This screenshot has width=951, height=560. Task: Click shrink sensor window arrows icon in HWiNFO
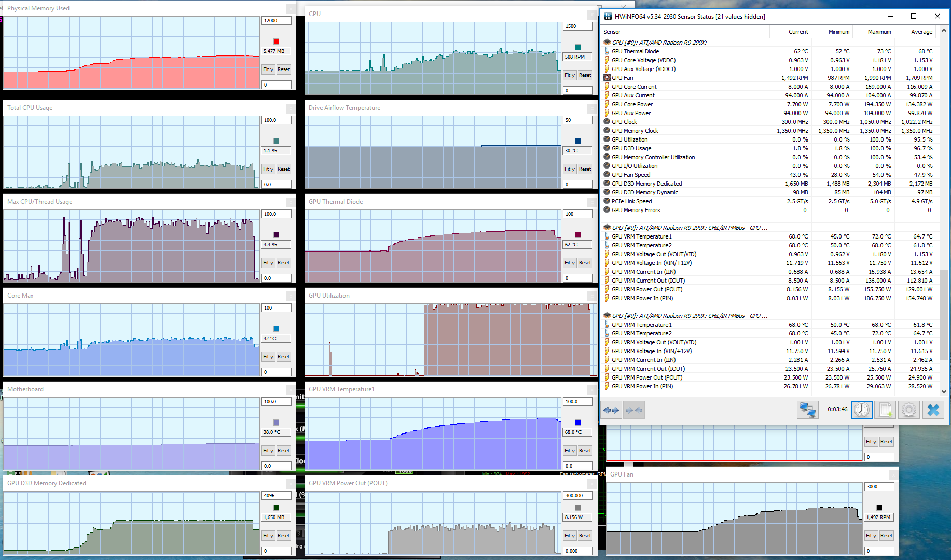634,410
